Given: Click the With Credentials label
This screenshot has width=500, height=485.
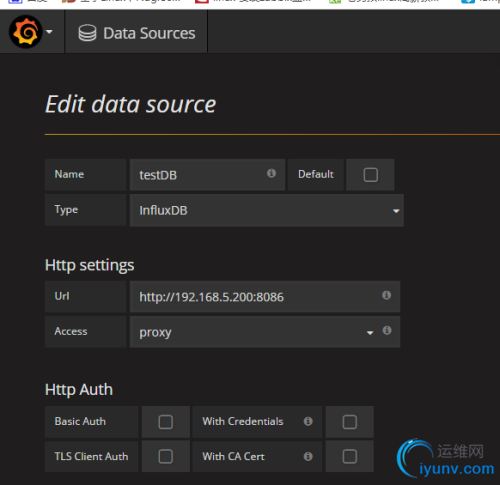Looking at the screenshot, I should click(243, 421).
